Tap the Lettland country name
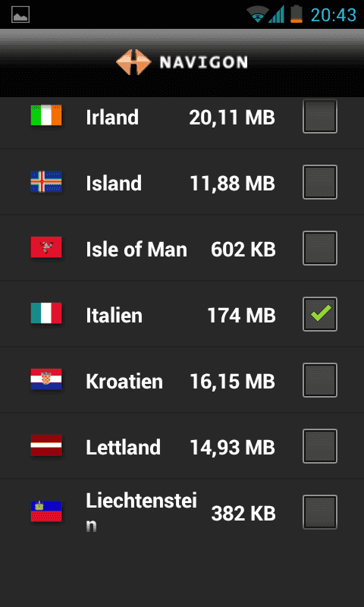Image resolution: width=364 pixels, height=607 pixels. coord(123,448)
